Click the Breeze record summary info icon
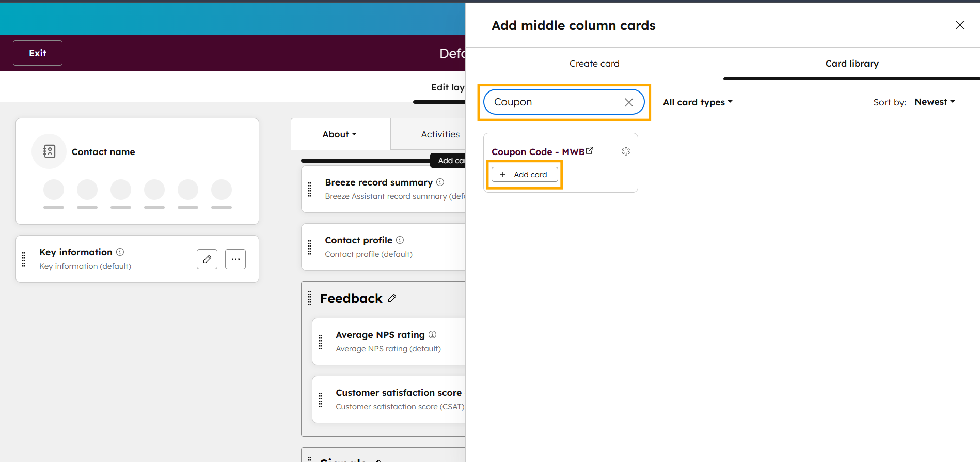This screenshot has width=980, height=462. (440, 182)
